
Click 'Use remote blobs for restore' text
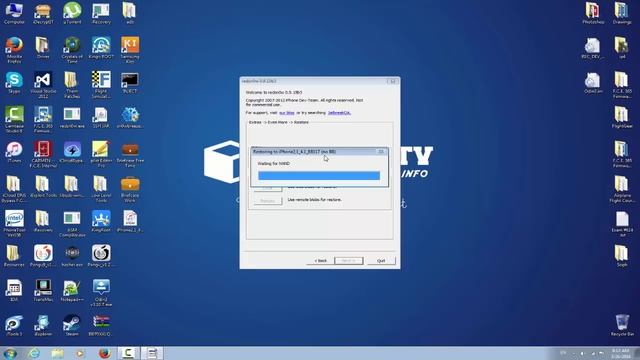coord(315,200)
